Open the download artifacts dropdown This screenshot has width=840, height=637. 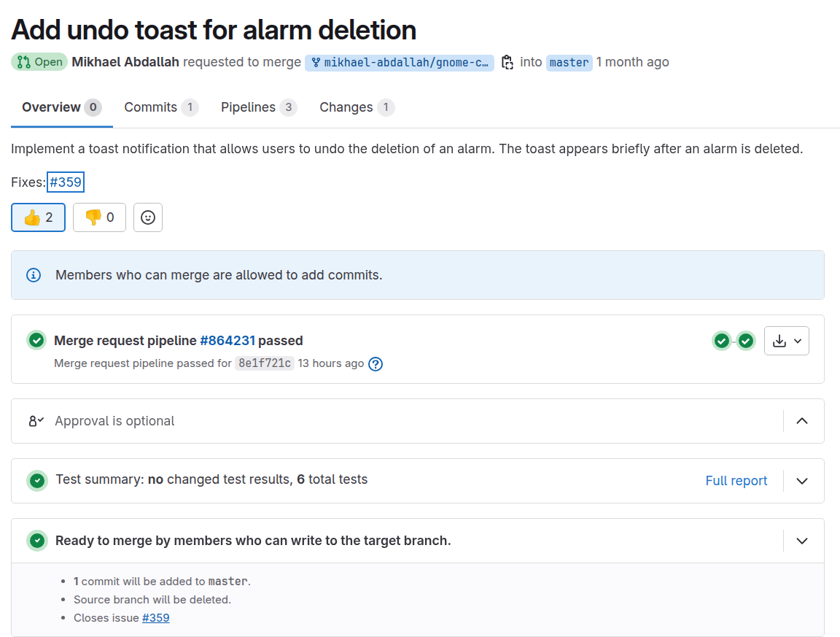[x=787, y=341]
